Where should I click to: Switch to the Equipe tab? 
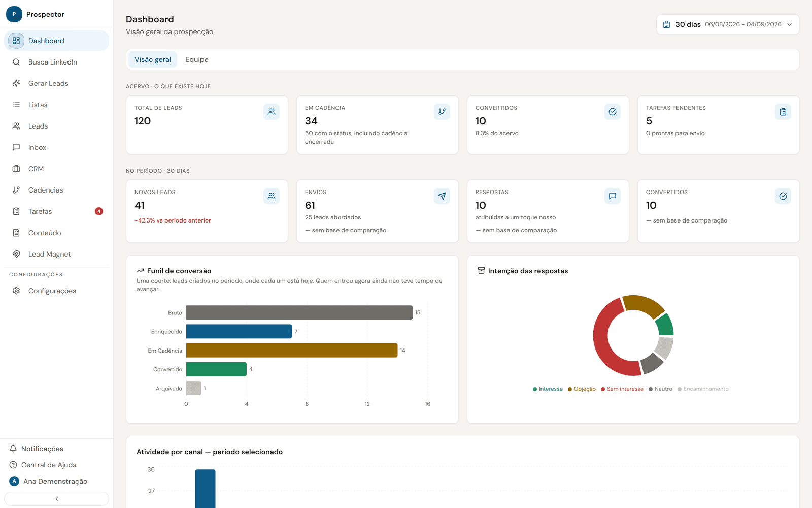coord(197,59)
